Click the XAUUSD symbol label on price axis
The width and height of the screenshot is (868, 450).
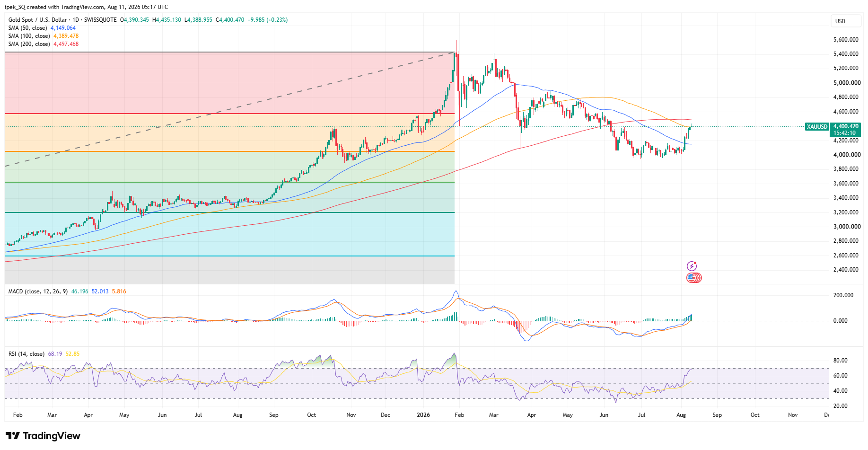click(x=817, y=126)
